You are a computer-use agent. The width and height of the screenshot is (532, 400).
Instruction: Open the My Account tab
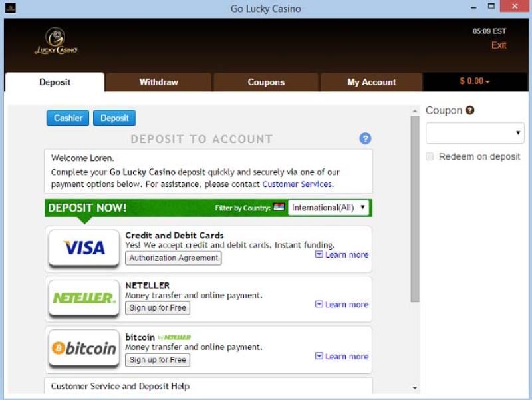(371, 82)
